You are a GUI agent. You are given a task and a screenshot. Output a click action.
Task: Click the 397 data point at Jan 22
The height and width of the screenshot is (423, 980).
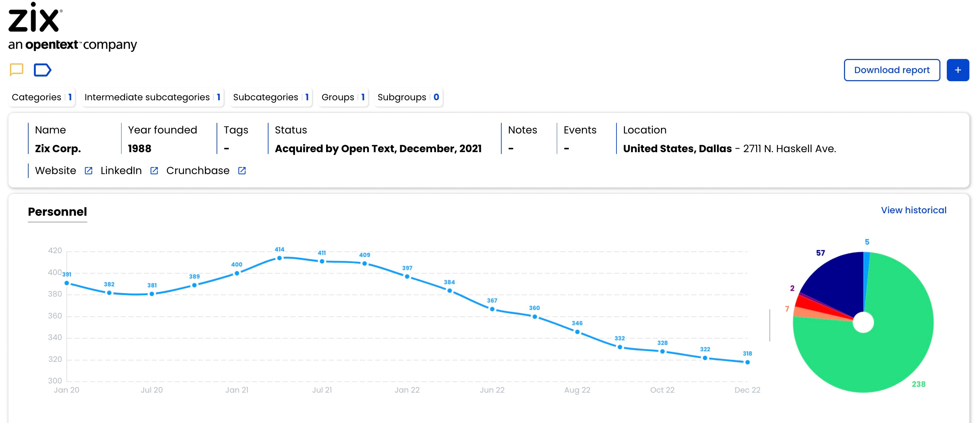click(407, 276)
